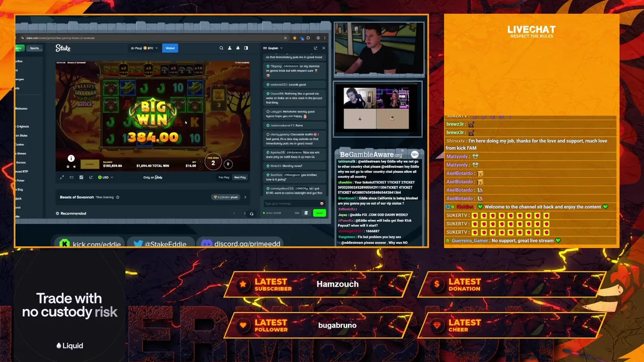Open the browser three-dot menu
This screenshot has width=644, height=362.
point(325,38)
